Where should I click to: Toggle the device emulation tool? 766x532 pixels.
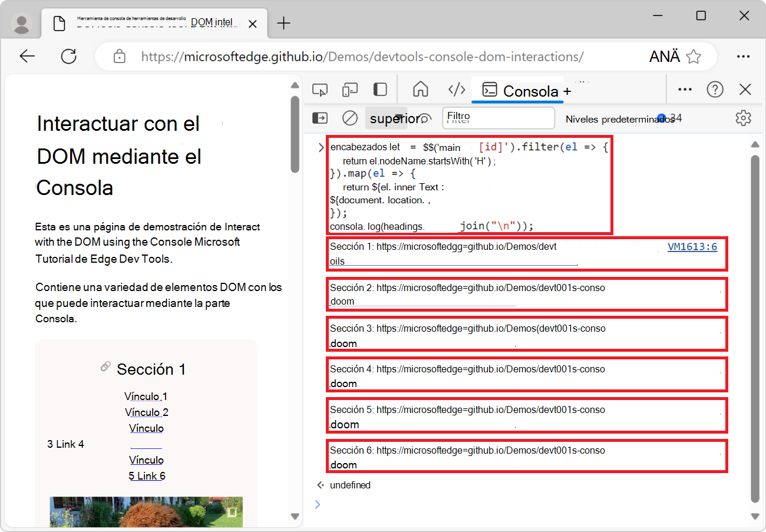coord(349,89)
